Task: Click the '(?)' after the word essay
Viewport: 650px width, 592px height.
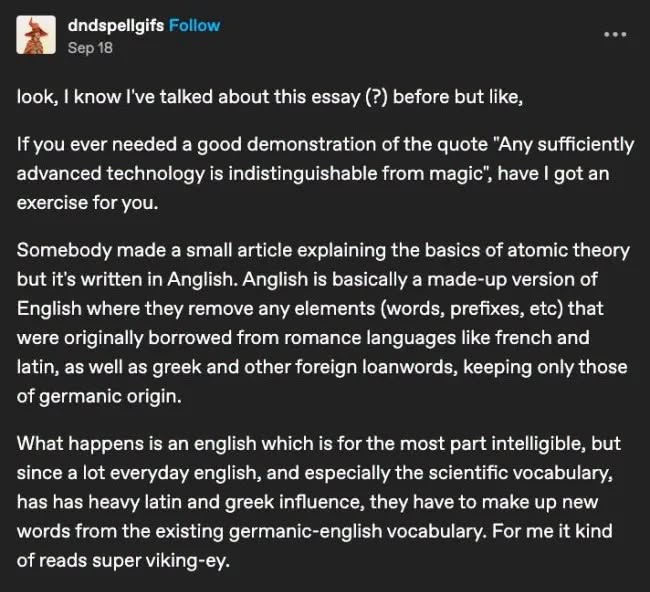Action: click(376, 97)
